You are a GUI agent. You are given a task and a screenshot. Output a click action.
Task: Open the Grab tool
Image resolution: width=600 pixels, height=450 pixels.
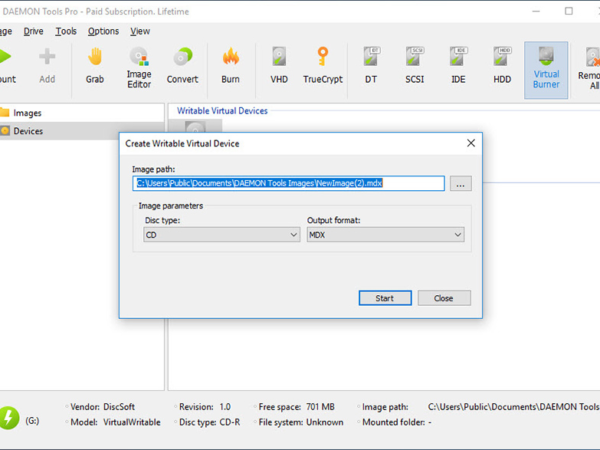tap(95, 65)
